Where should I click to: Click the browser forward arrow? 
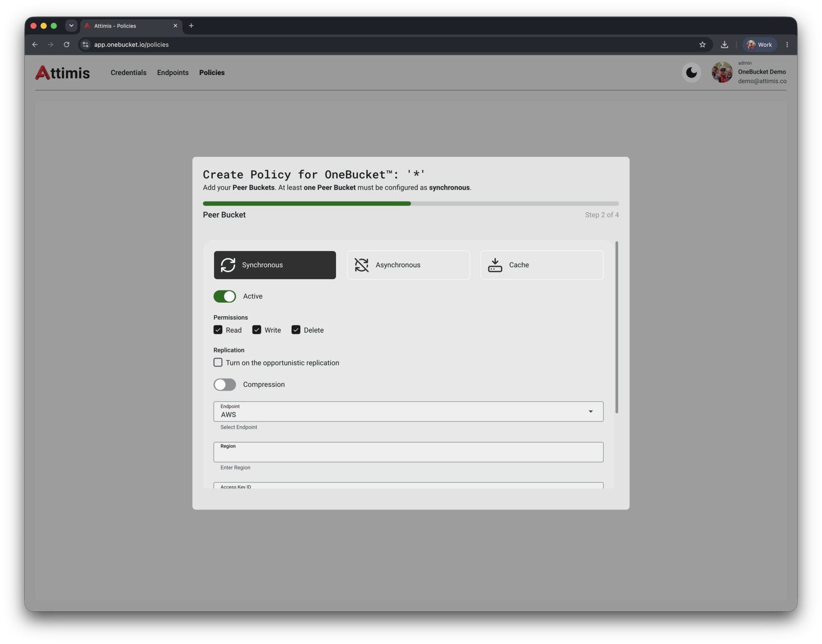coord(50,45)
